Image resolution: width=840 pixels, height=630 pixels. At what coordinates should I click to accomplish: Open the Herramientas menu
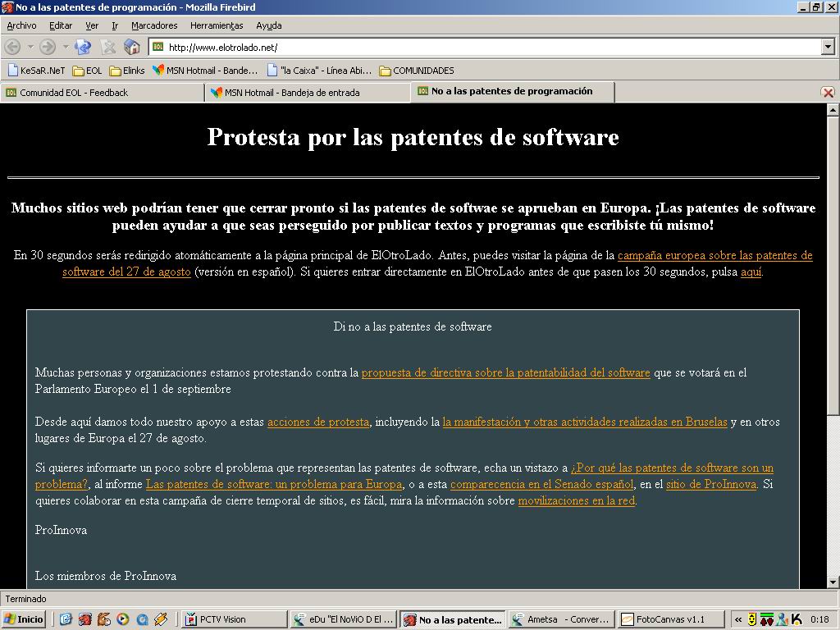tap(217, 25)
